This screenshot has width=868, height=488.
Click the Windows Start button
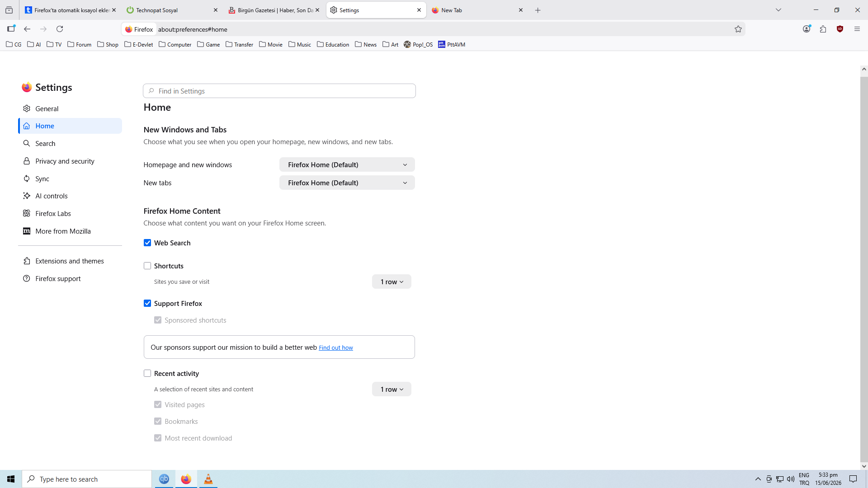tap(11, 479)
